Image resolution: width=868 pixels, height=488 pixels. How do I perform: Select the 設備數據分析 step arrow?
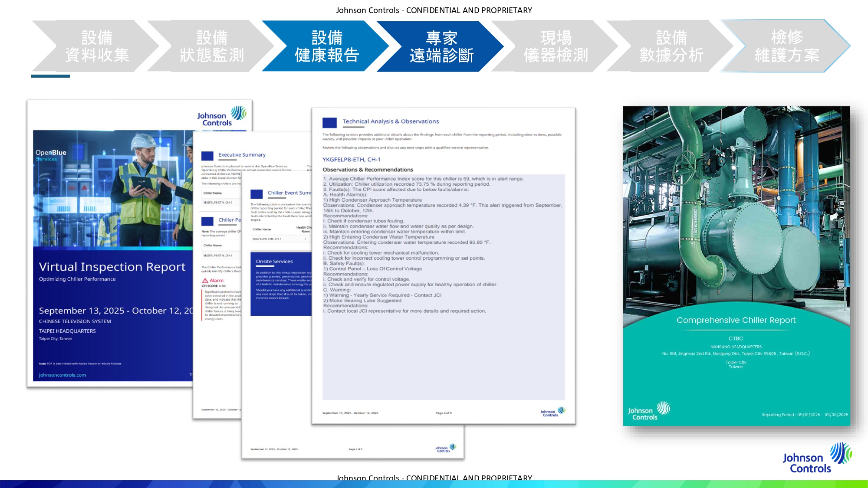tap(671, 46)
